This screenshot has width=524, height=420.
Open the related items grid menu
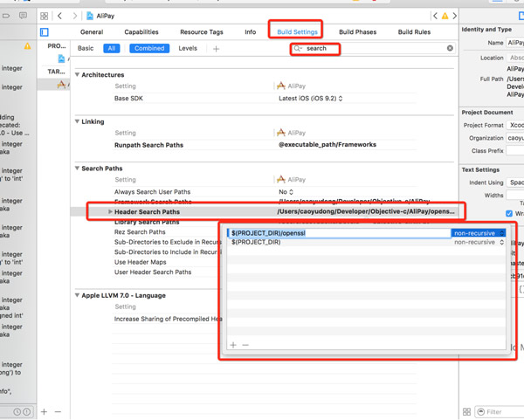(x=44, y=16)
